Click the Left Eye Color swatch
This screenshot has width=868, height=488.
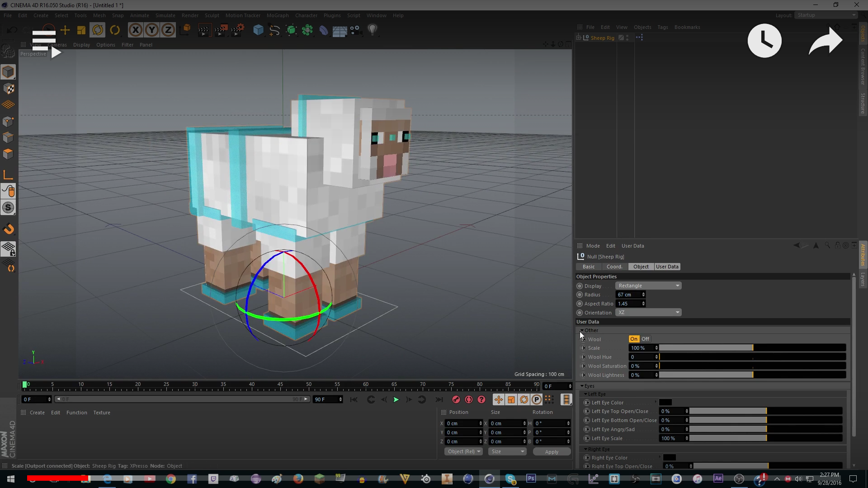tap(665, 402)
